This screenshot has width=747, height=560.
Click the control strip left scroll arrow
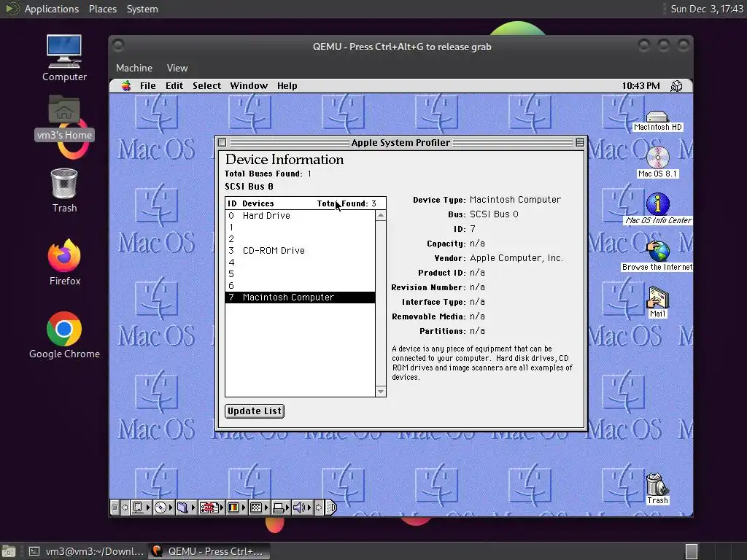tap(125, 507)
